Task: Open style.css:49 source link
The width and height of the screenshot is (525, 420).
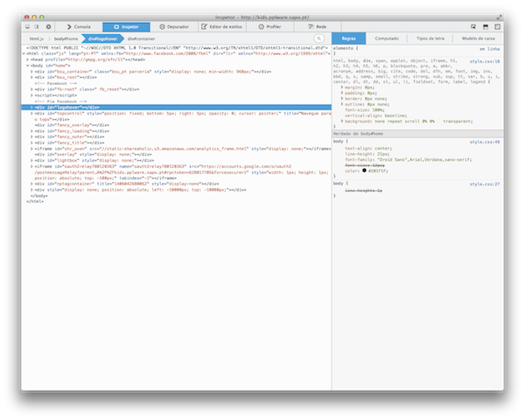Action: point(485,142)
